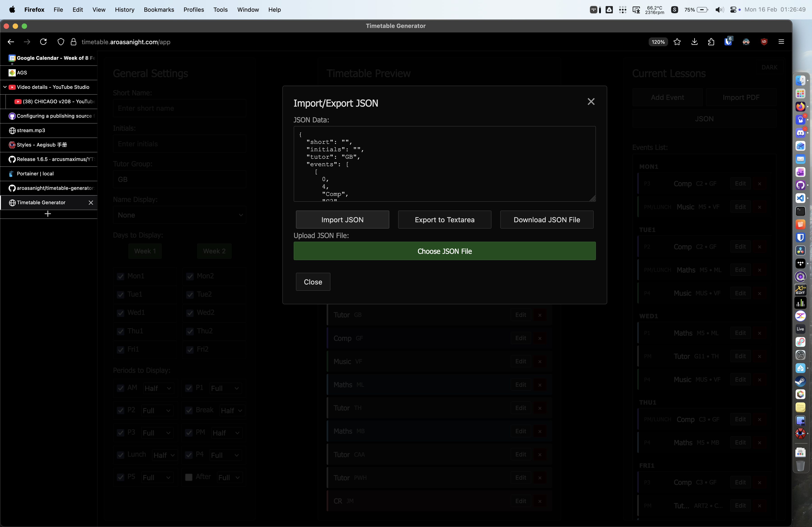Open the Firefox downloads panel
Image resolution: width=812 pixels, height=527 pixels.
pos(694,42)
